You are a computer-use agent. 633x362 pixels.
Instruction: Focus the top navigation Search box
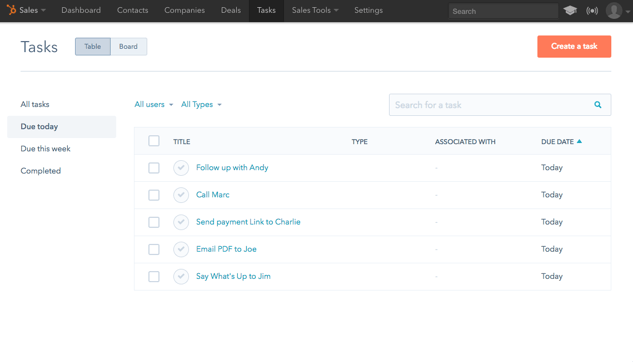coord(503,11)
